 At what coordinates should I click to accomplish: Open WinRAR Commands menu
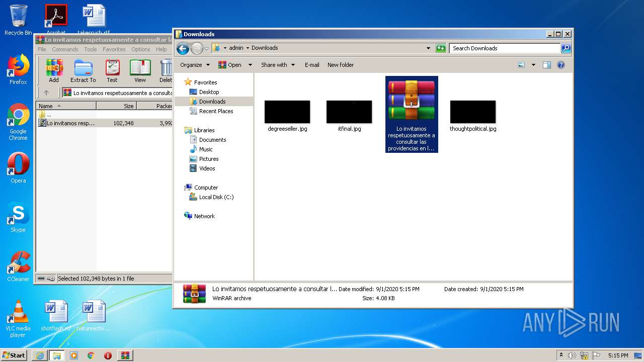pos(65,49)
